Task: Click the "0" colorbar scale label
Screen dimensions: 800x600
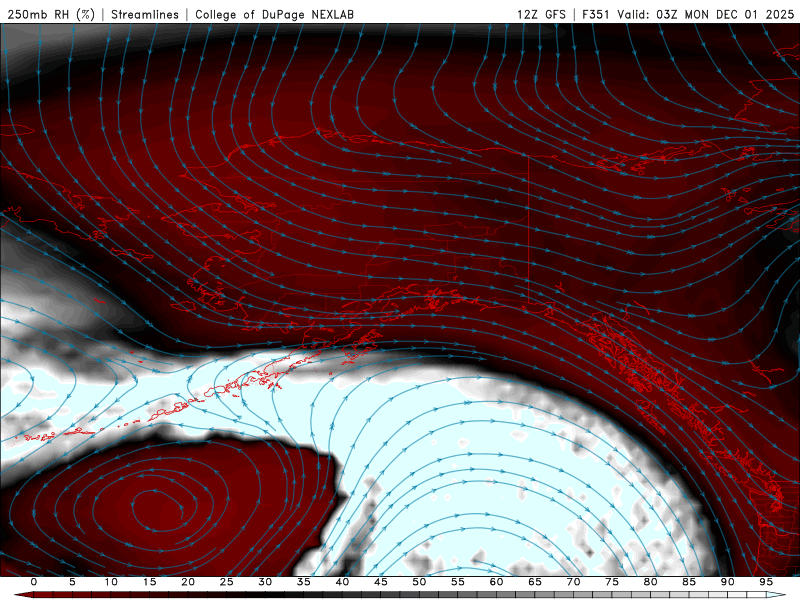Action: coord(34,582)
